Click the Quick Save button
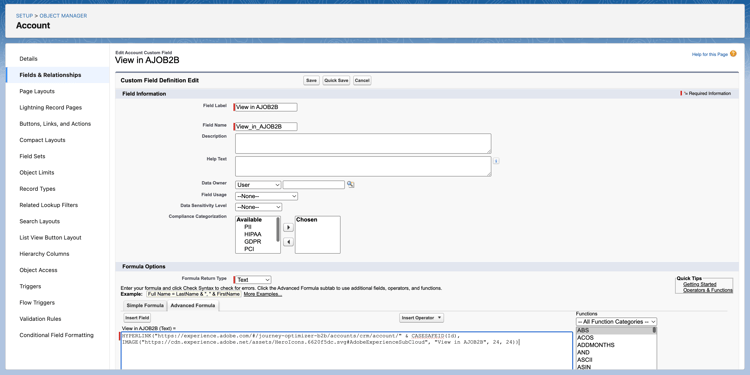750x375 pixels. pyautogui.click(x=336, y=80)
